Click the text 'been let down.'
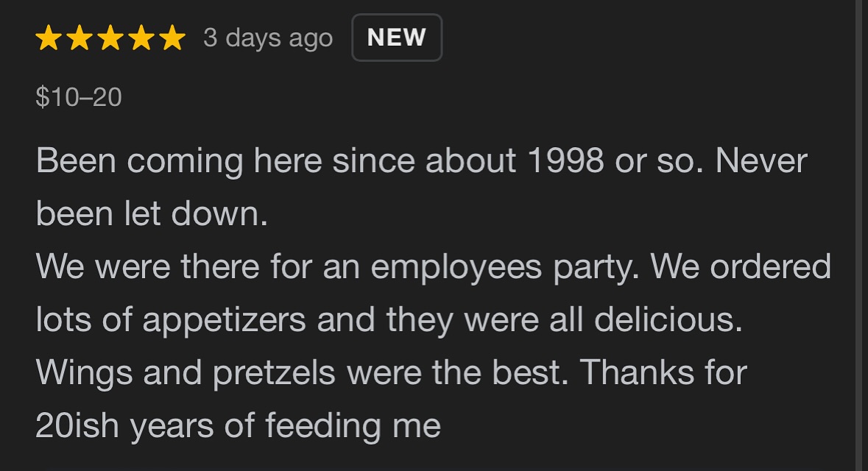Viewport: 868px width, 471px height. pyautogui.click(x=152, y=213)
